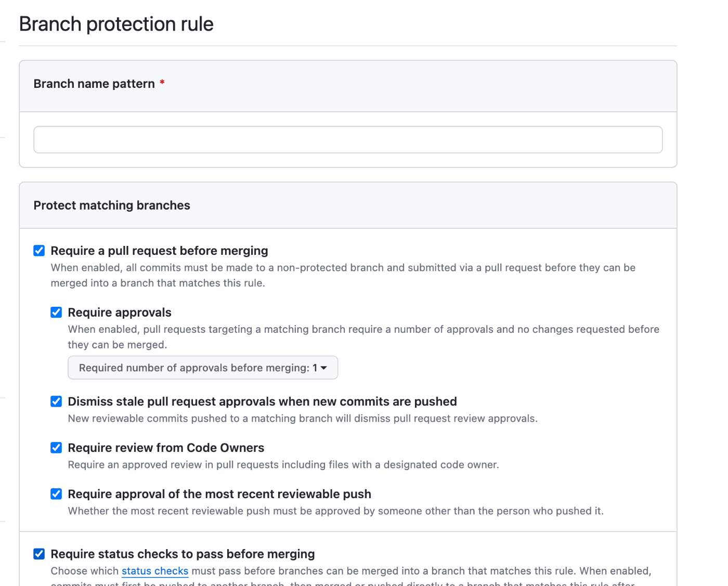
Task: Click the 'Dismiss stale pull request approvals' heading text
Action: 262,401
